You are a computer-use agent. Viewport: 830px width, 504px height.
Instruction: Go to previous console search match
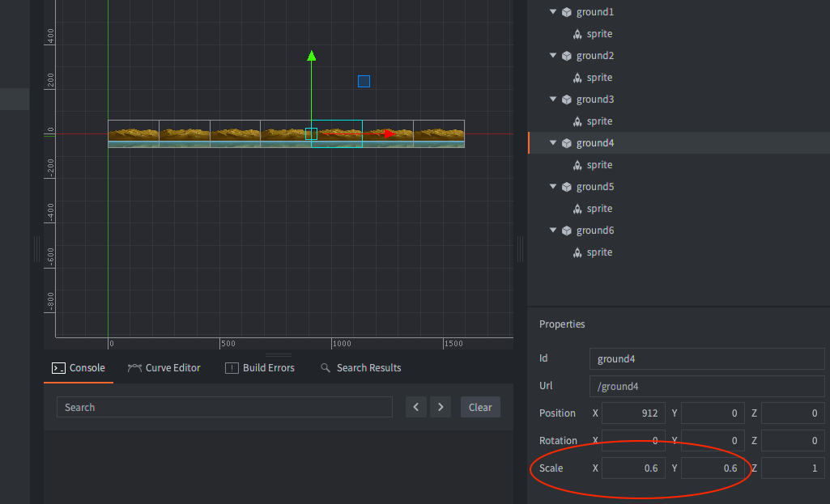pos(415,407)
